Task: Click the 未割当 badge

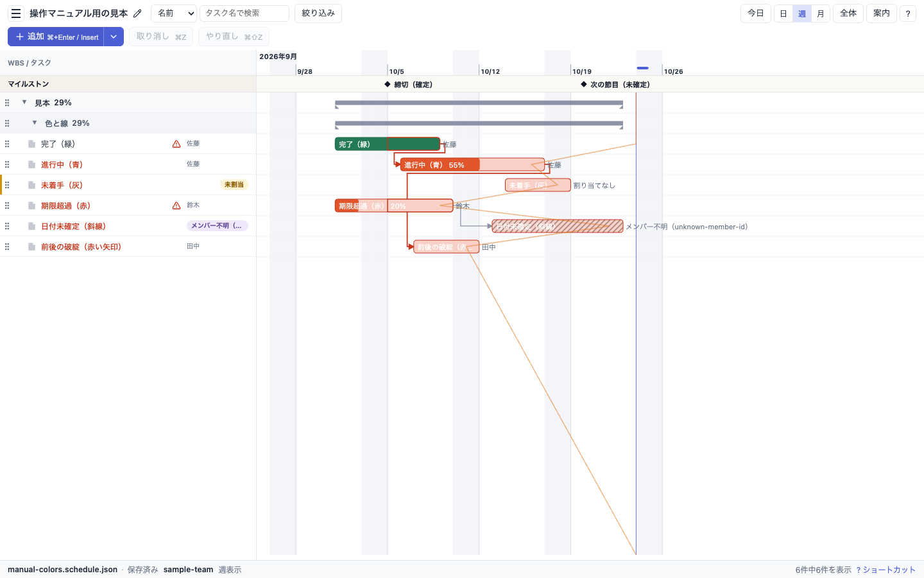Action: pos(234,185)
